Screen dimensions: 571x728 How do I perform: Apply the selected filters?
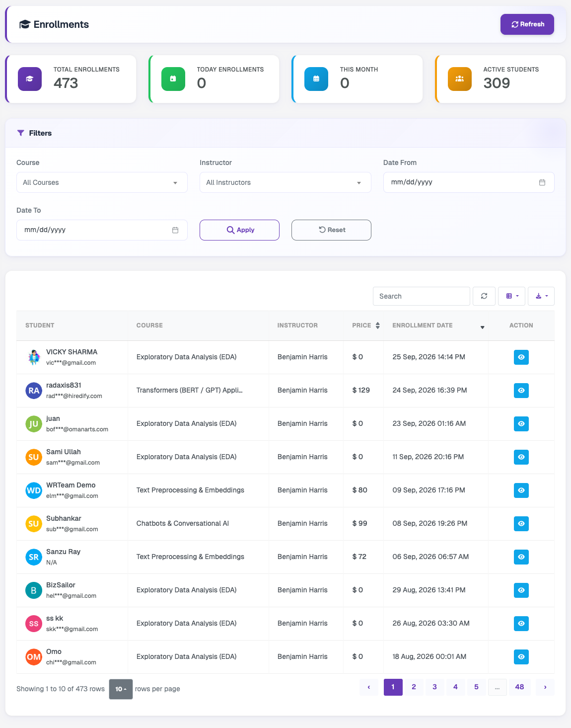tap(239, 230)
